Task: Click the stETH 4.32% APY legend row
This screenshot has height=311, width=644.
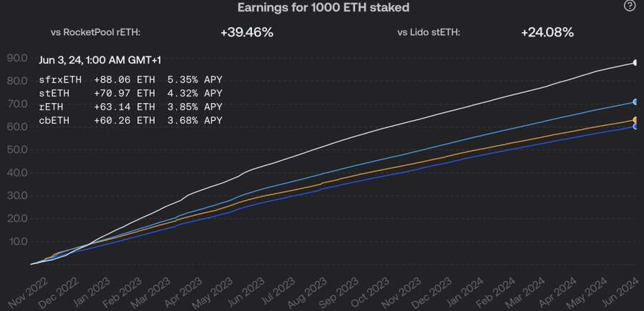Action: click(131, 93)
